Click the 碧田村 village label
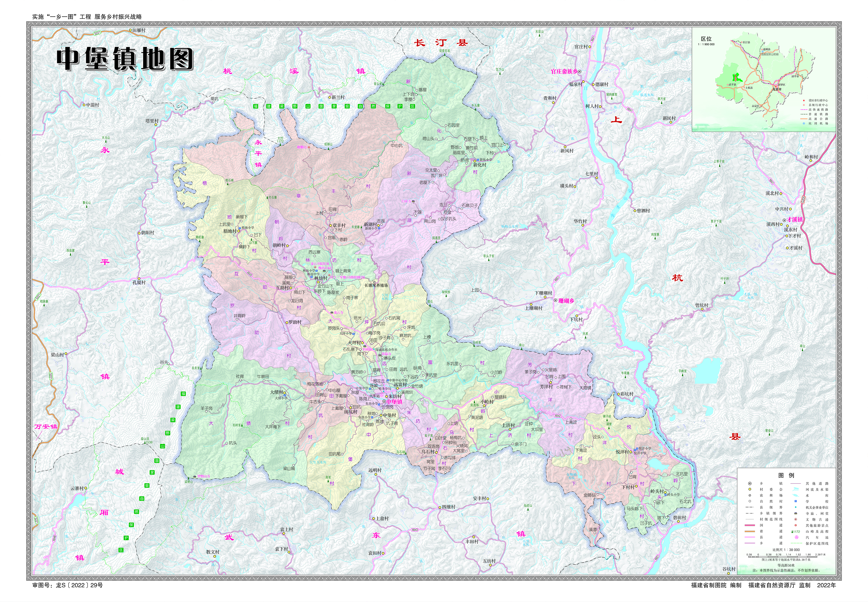The width and height of the screenshot is (868, 602). [x=679, y=518]
